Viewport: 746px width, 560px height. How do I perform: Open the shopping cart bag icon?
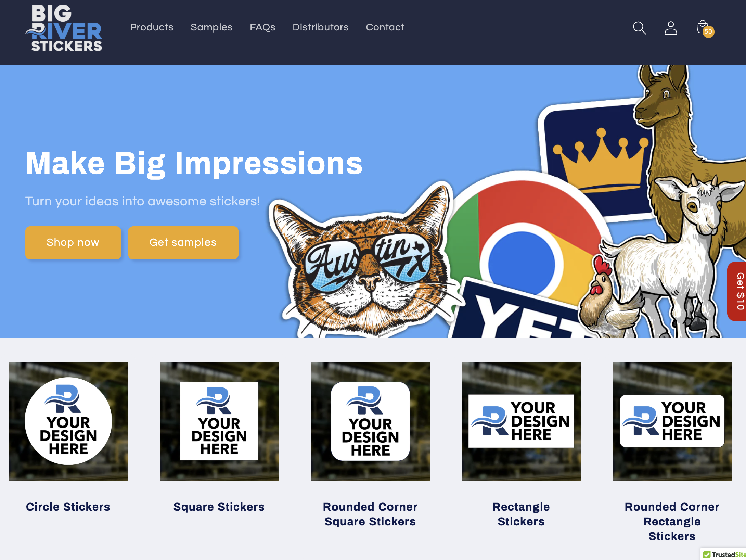click(x=705, y=28)
